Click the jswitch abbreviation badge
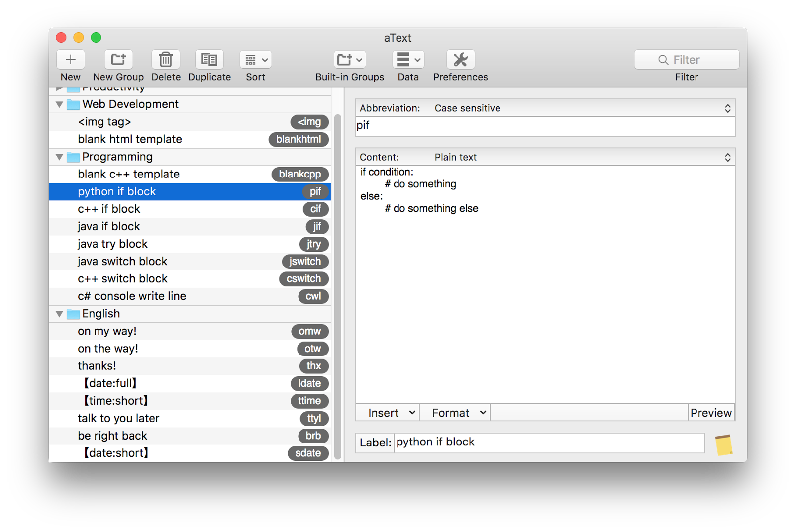Image resolution: width=796 pixels, height=532 pixels. (x=305, y=262)
